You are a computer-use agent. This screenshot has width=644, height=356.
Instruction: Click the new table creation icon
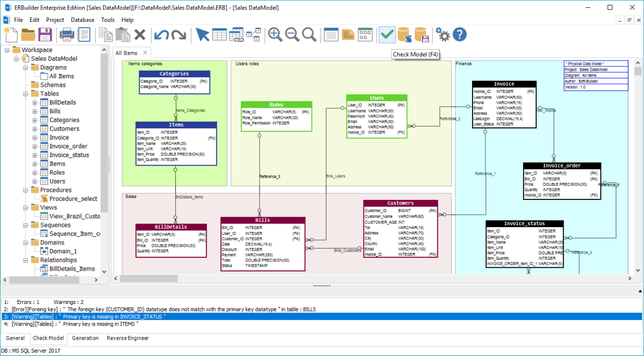coord(219,35)
